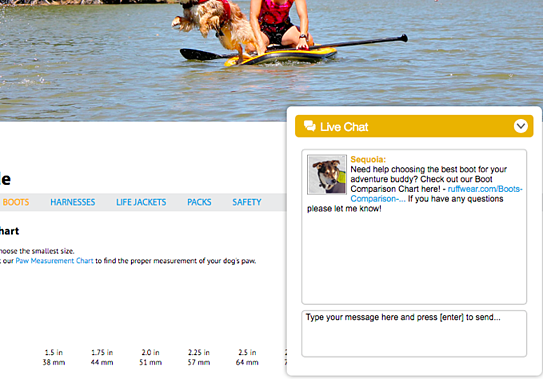Switch to the LIFE JACKETS tab
The height and width of the screenshot is (379, 543).
[x=141, y=202]
